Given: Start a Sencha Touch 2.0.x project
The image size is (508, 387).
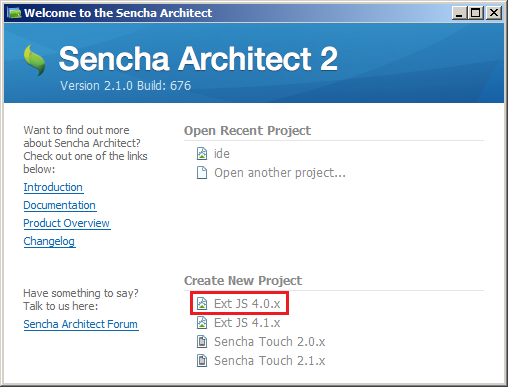Looking at the screenshot, I should point(270,342).
